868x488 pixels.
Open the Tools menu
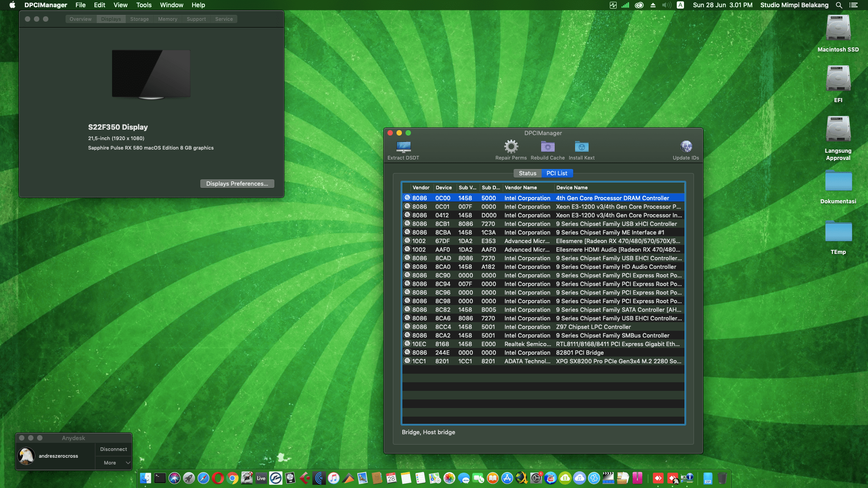click(x=144, y=5)
